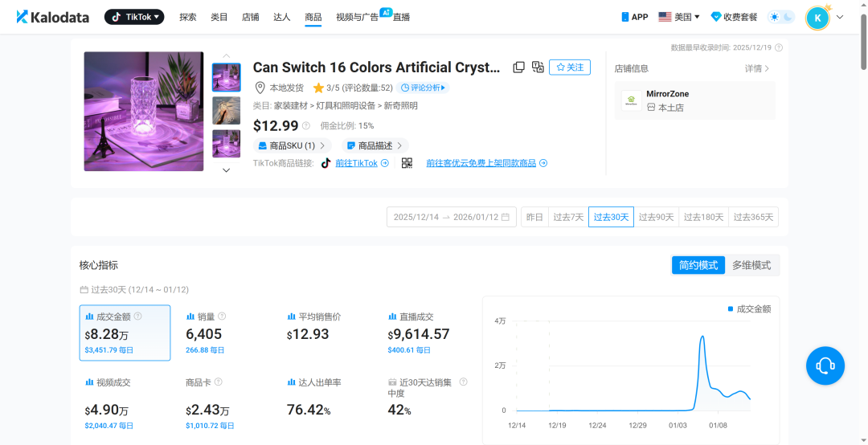Click the help icon beside 数据最早收录时间
Screen dimensions: 868x445
(779, 47)
